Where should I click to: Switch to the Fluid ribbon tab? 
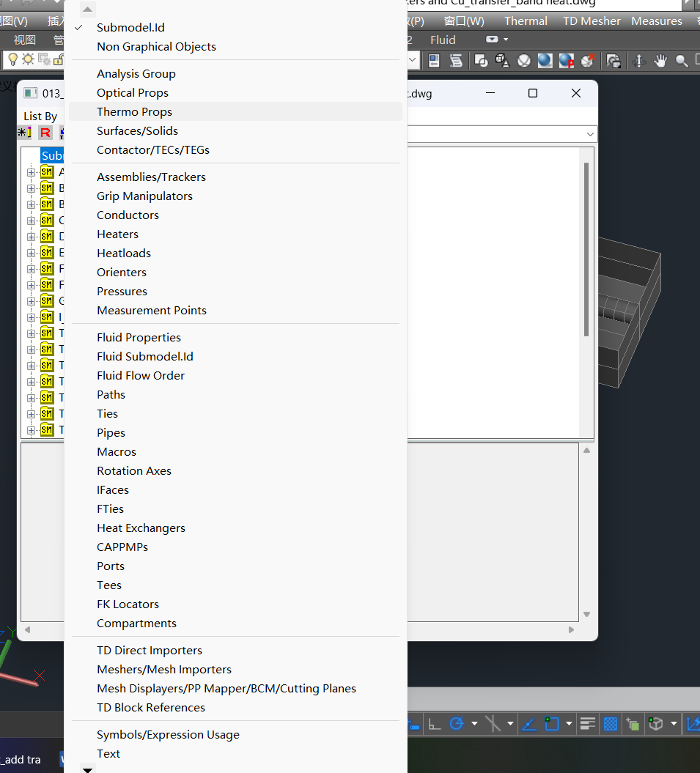443,40
